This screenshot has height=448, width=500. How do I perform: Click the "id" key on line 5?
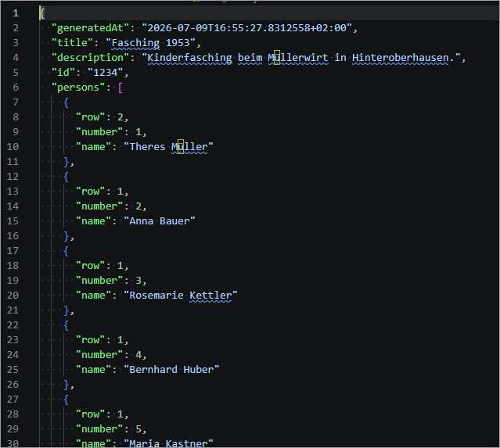click(63, 73)
